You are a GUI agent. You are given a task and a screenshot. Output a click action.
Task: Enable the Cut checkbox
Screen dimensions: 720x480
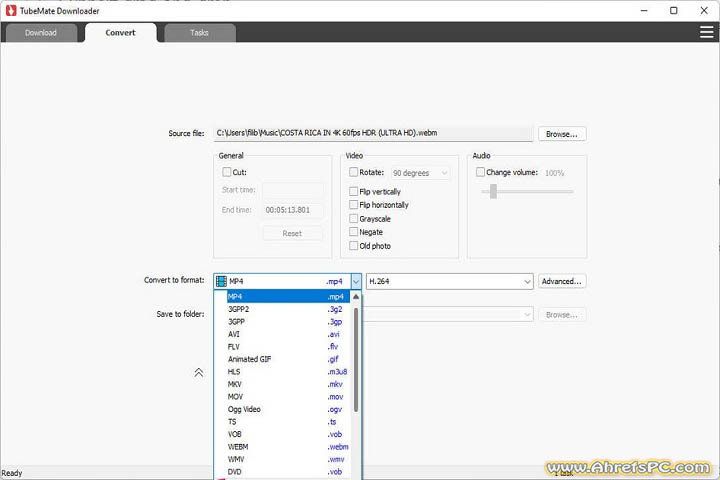pyautogui.click(x=226, y=172)
